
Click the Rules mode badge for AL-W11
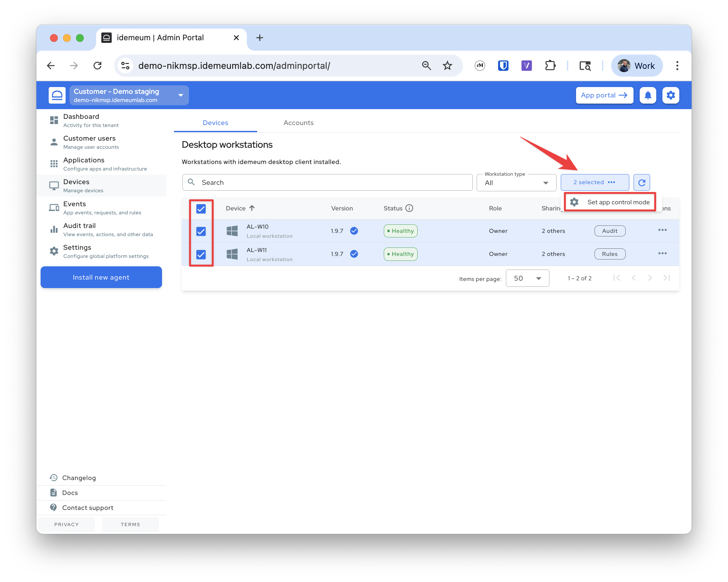tap(610, 254)
